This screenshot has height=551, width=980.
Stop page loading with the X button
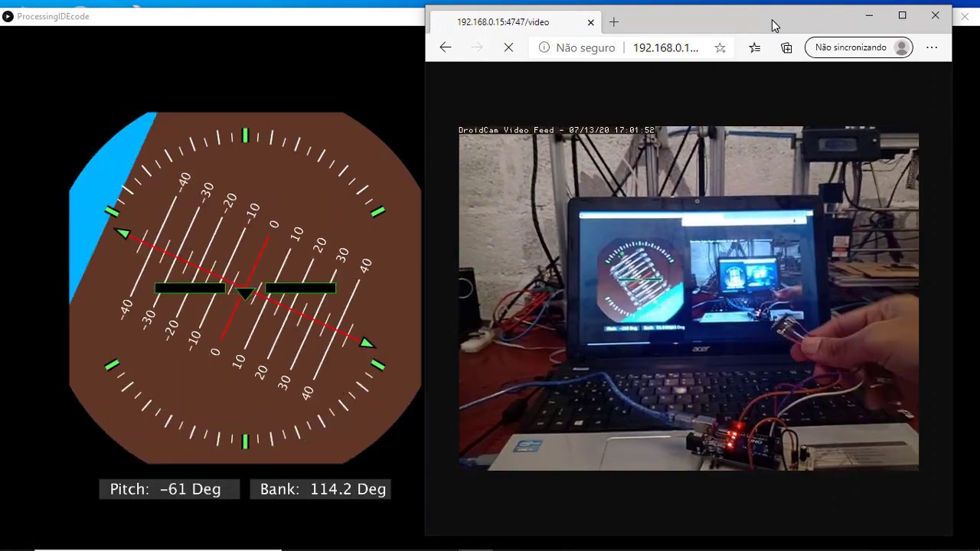pyautogui.click(x=508, y=47)
